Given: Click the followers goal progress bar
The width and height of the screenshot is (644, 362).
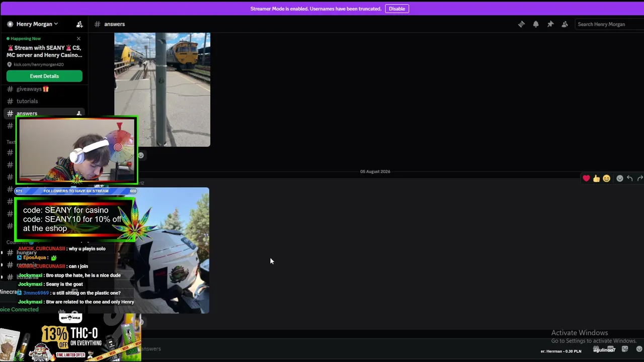Looking at the screenshot, I should [76, 191].
